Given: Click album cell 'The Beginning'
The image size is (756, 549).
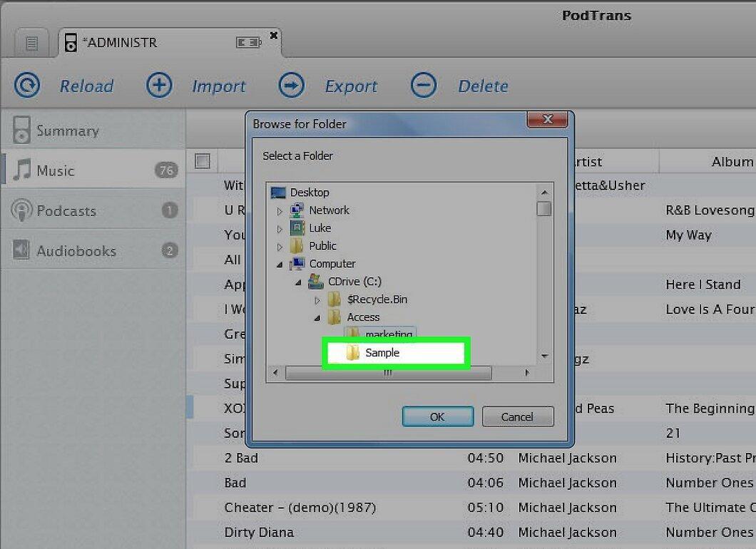Looking at the screenshot, I should tap(710, 409).
